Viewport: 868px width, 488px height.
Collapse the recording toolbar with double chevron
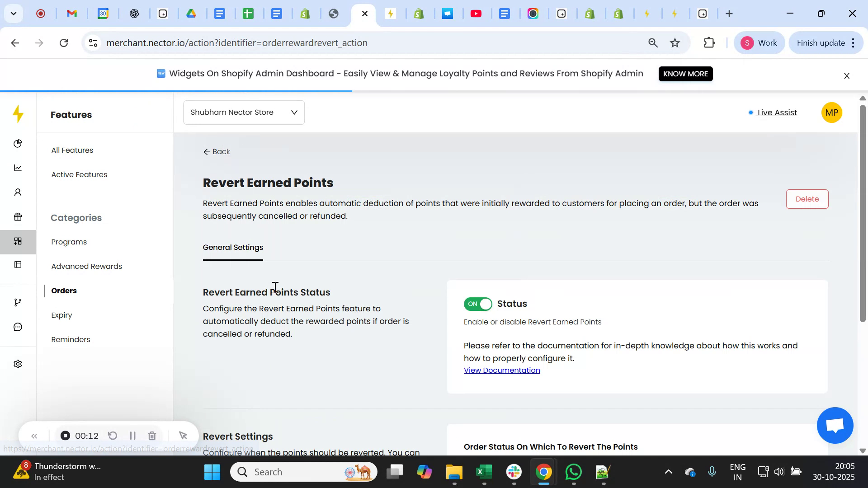coord(34,436)
